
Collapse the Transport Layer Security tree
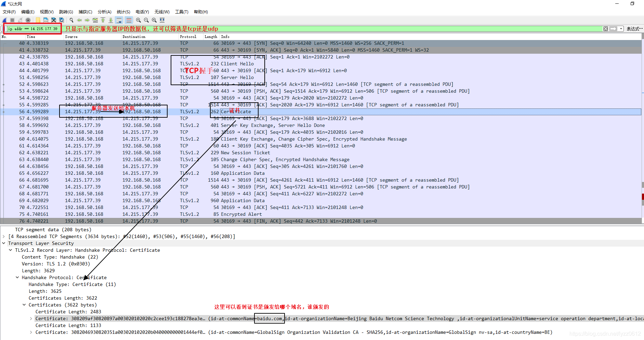point(4,243)
